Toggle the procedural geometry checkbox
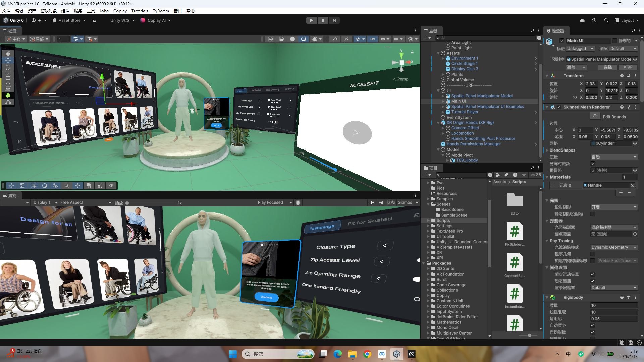The height and width of the screenshot is (362, 644). point(593,254)
